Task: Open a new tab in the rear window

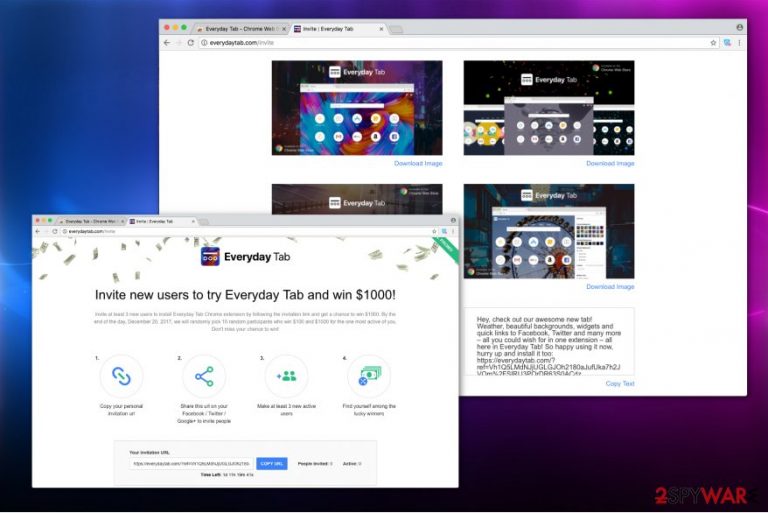Action: coord(396,29)
